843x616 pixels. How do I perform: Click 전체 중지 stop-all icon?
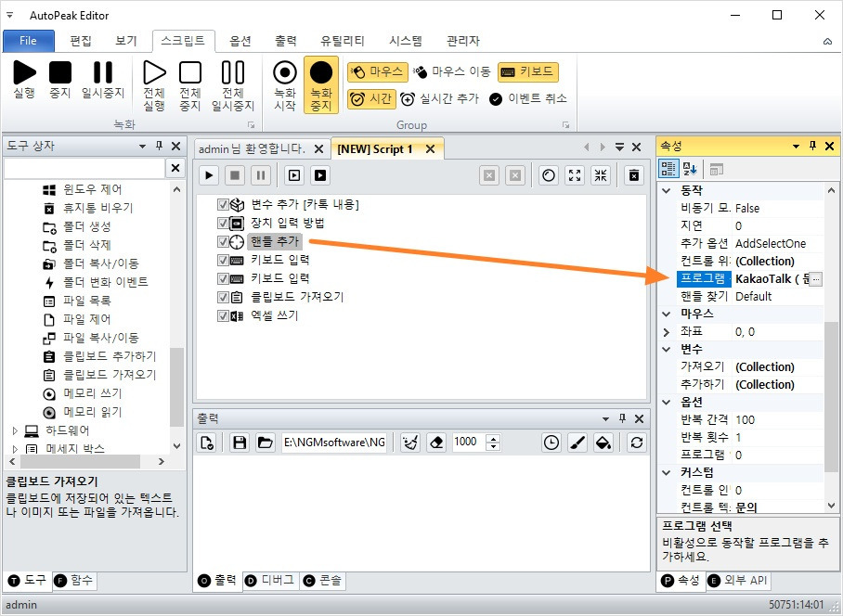point(189,86)
